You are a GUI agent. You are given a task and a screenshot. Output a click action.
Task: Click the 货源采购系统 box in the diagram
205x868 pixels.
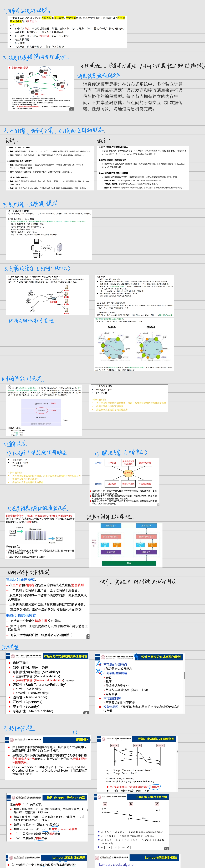tap(145, 463)
